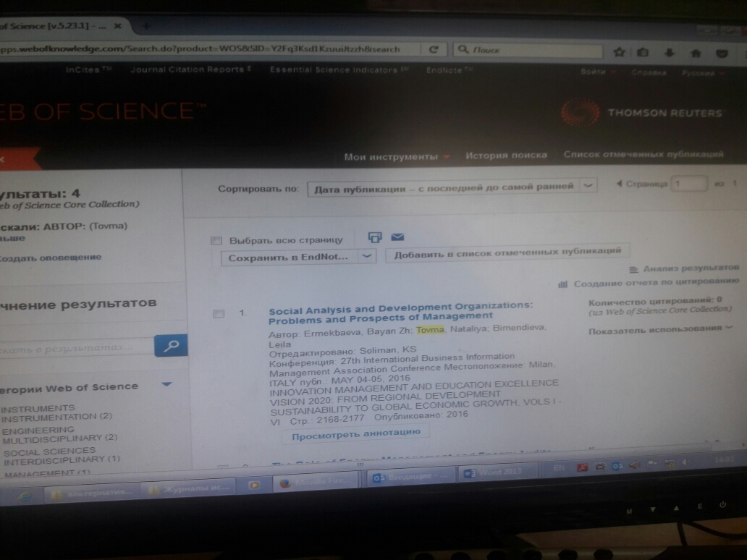Image resolution: width=747 pixels, height=560 pixels.
Task: Click the page number input field
Action: click(x=688, y=184)
